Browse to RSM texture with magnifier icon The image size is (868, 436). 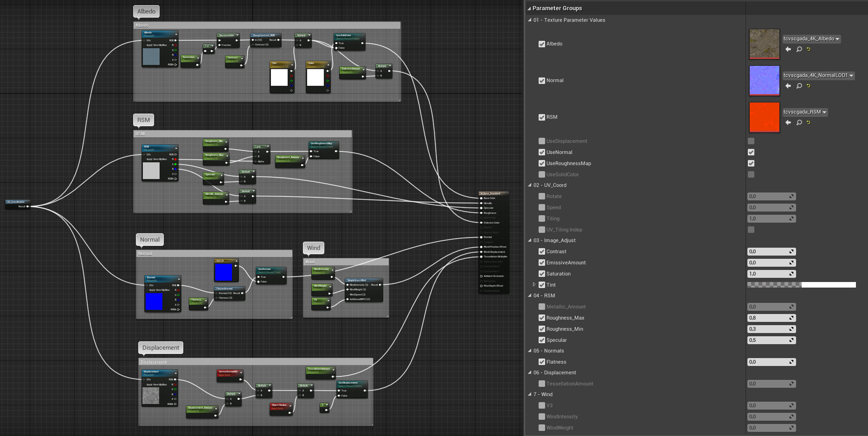[x=799, y=122]
